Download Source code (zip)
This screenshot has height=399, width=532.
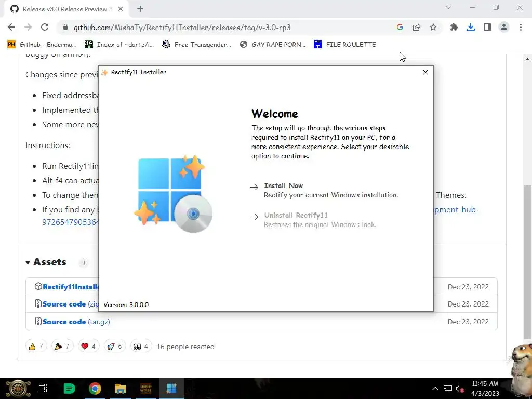tap(67, 304)
